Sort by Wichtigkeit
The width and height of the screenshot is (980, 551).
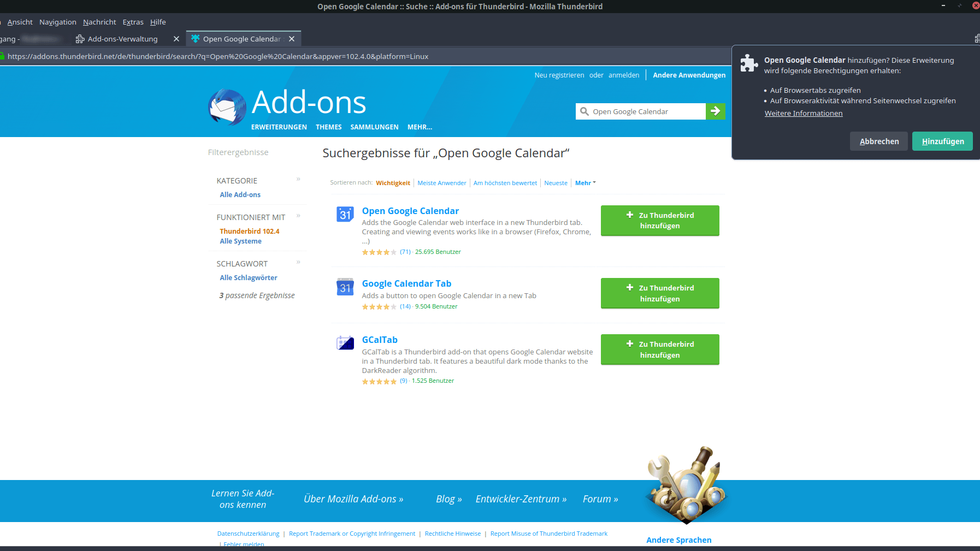393,183
